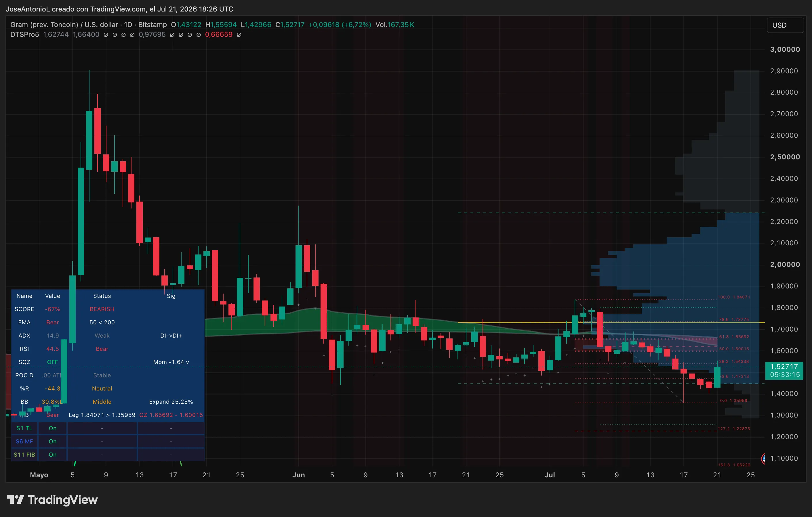Click the yellow horizontal line on the chart

click(611, 323)
